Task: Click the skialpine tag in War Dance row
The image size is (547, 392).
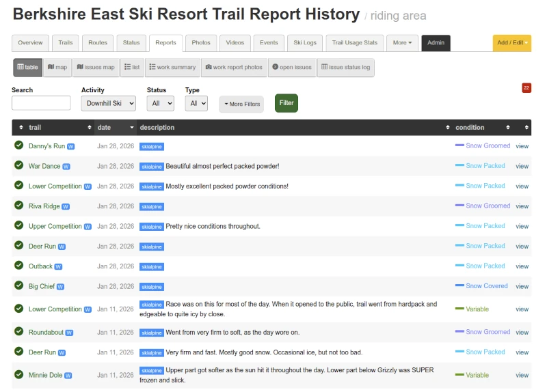Action: [152, 167]
